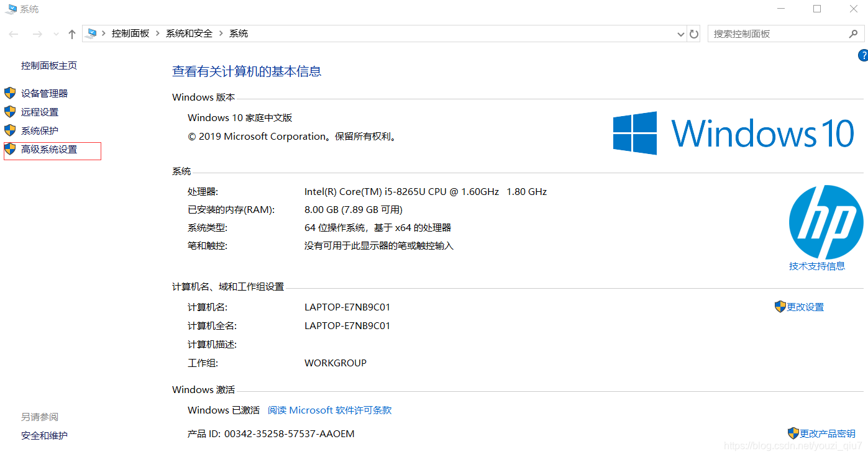Viewport: 868px width, 457px height.
Task: Close the 系统 window
Action: tap(853, 9)
